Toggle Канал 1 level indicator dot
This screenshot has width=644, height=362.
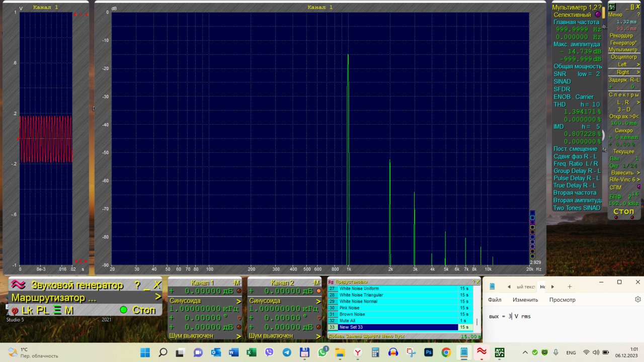coord(239,291)
